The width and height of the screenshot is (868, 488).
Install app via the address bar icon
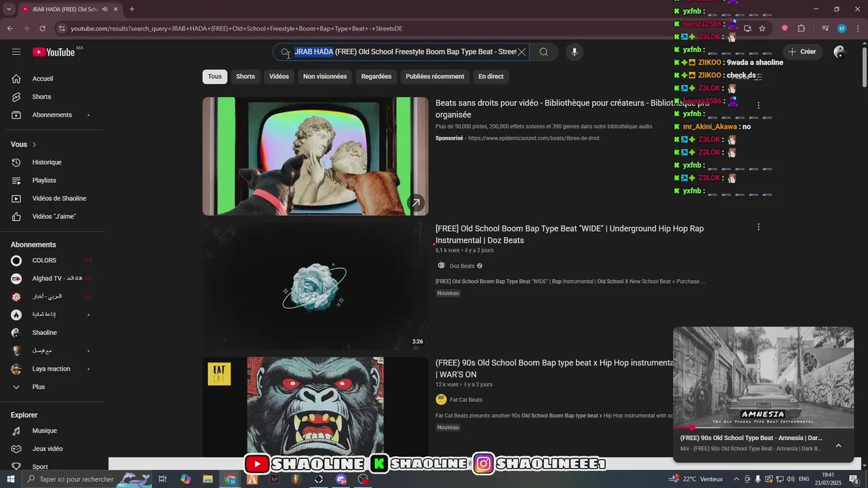point(747,28)
